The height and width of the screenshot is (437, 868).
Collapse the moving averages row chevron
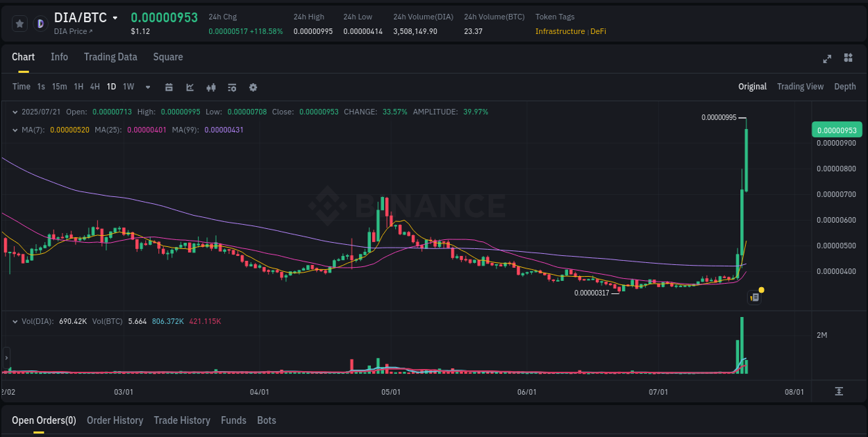coord(15,128)
